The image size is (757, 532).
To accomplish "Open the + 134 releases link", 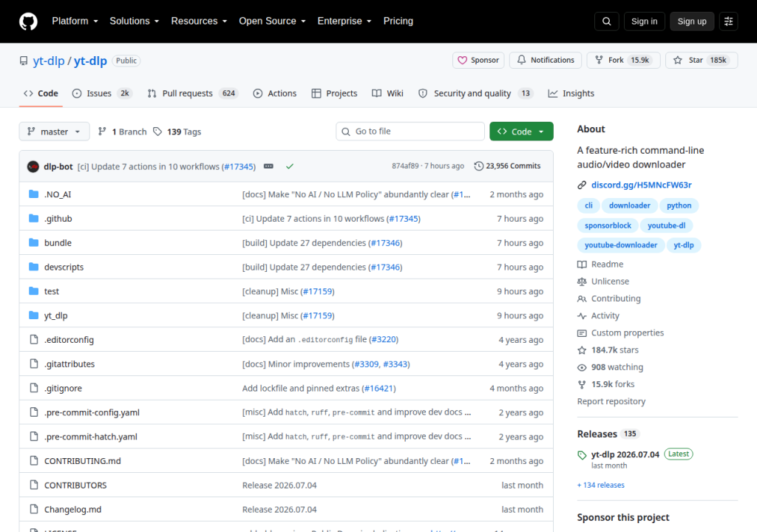I will [600, 485].
